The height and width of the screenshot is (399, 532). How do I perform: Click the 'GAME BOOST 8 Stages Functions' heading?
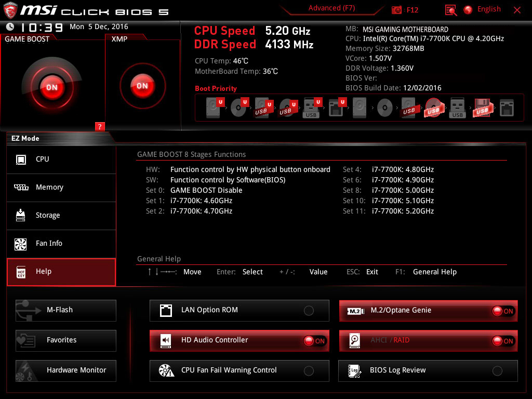tap(191, 155)
